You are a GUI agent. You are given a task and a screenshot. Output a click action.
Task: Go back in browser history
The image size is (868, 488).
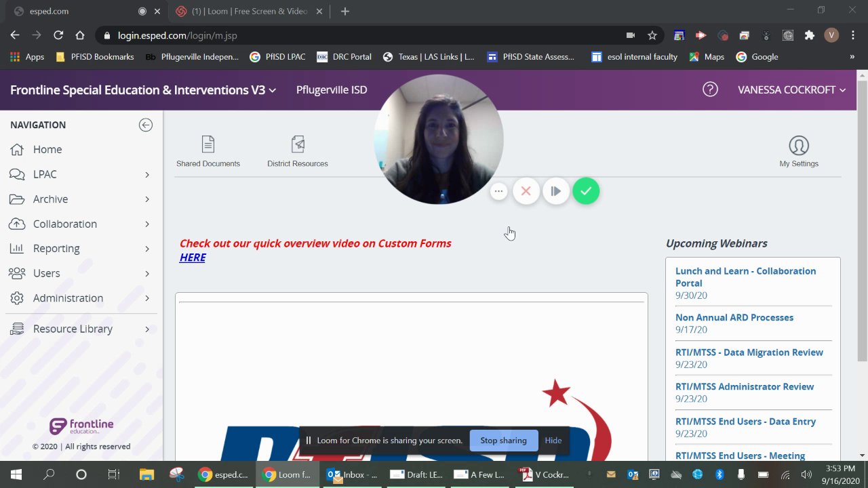pyautogui.click(x=15, y=35)
